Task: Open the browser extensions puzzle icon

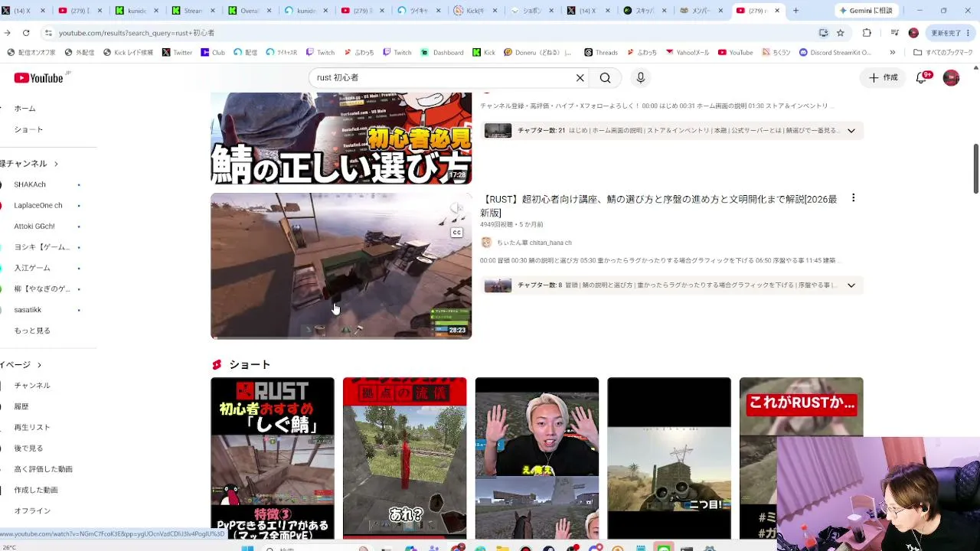Action: (867, 33)
